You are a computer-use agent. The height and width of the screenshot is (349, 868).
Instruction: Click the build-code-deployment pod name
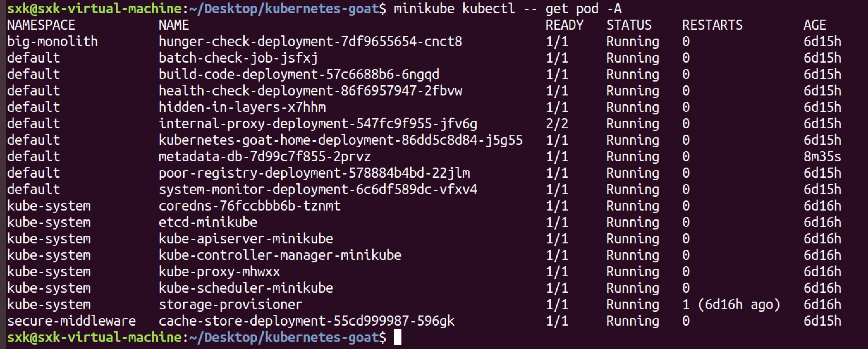click(x=298, y=75)
